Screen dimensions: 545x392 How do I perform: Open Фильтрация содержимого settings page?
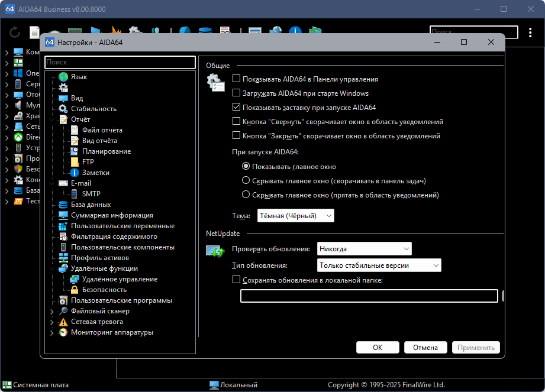point(114,237)
